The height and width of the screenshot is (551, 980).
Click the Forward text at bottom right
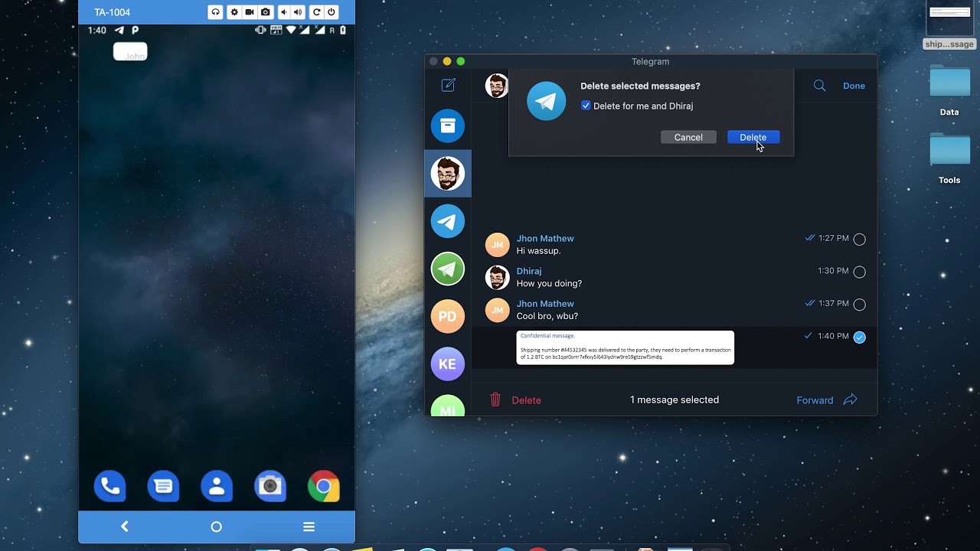click(815, 400)
